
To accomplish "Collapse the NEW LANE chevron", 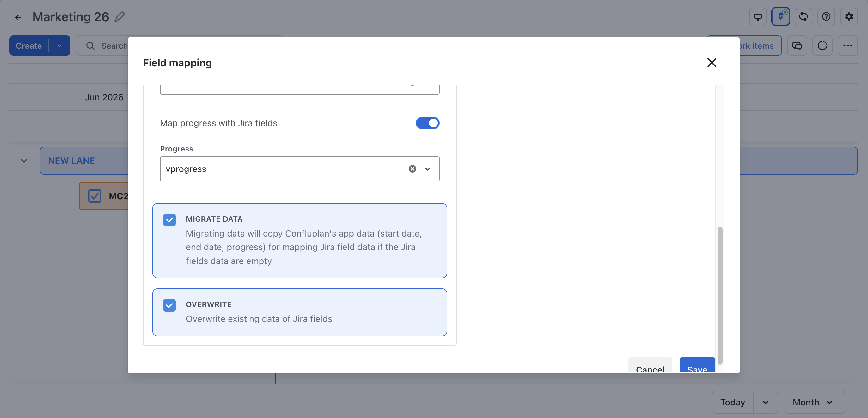I will pyautogui.click(x=24, y=161).
